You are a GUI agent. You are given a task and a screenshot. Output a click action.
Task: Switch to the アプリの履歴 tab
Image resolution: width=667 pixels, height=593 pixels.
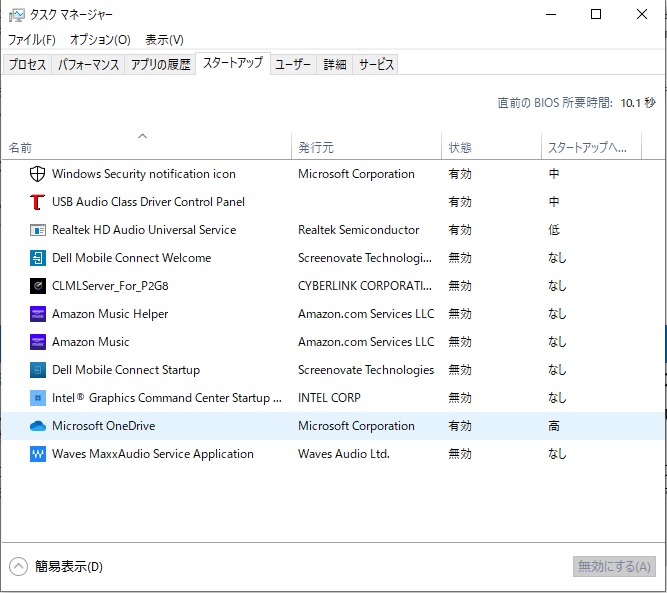(x=160, y=64)
